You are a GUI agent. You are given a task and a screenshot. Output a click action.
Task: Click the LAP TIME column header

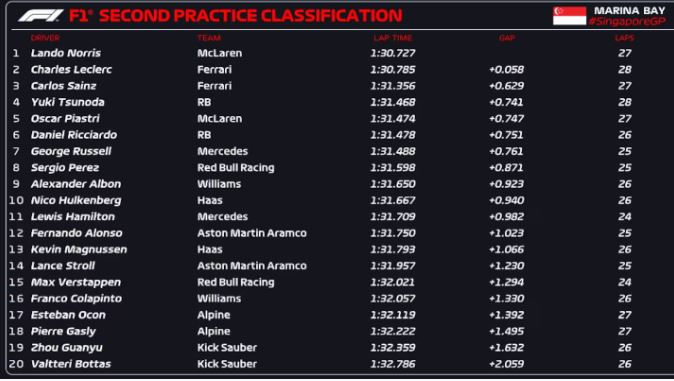(x=393, y=38)
